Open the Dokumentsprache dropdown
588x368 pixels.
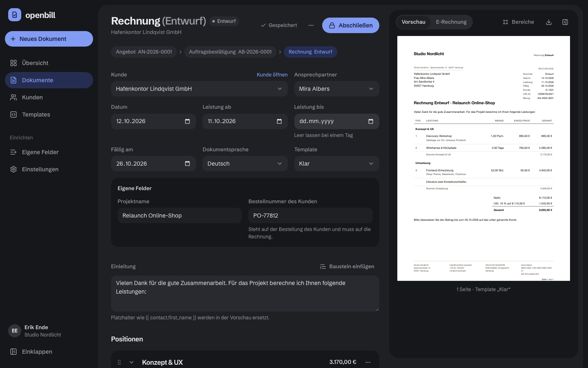(x=245, y=164)
